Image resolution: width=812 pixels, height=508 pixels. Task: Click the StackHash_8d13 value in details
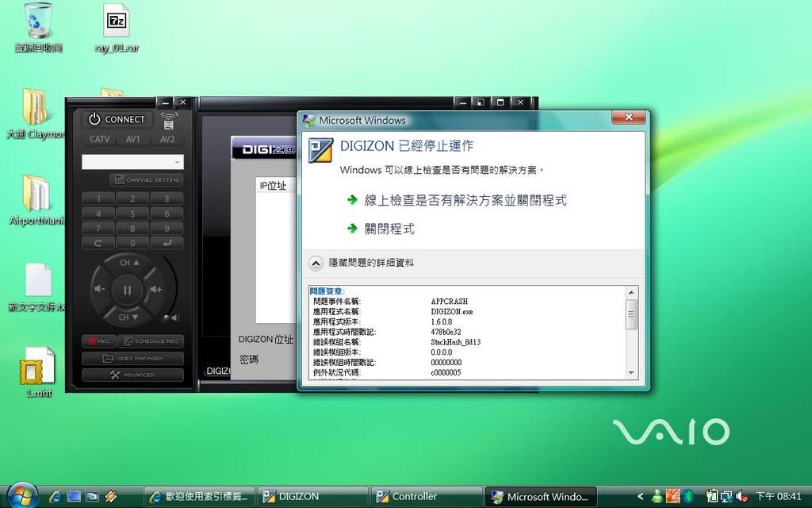tap(456, 342)
